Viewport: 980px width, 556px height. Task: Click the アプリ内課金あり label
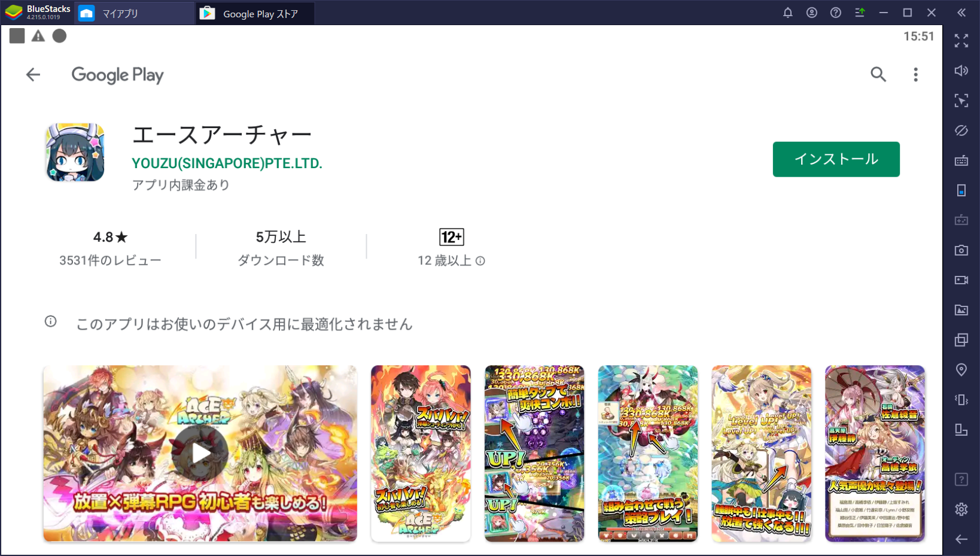coord(181,185)
